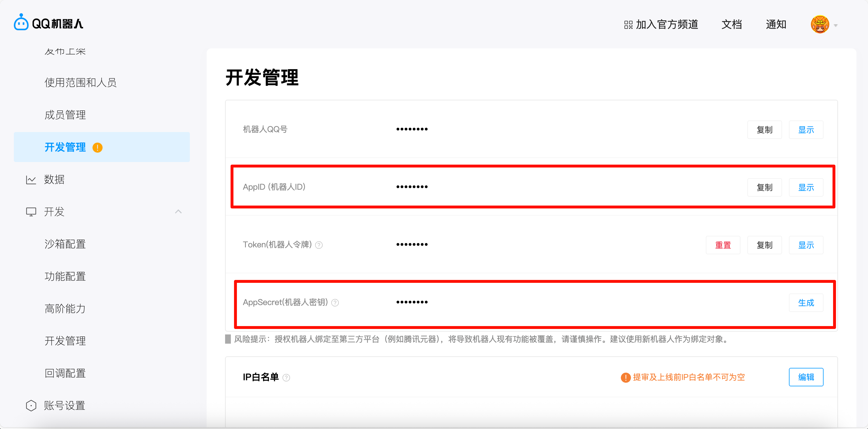Click the QQ机器人 robot logo icon
868x429 pixels.
[21, 22]
